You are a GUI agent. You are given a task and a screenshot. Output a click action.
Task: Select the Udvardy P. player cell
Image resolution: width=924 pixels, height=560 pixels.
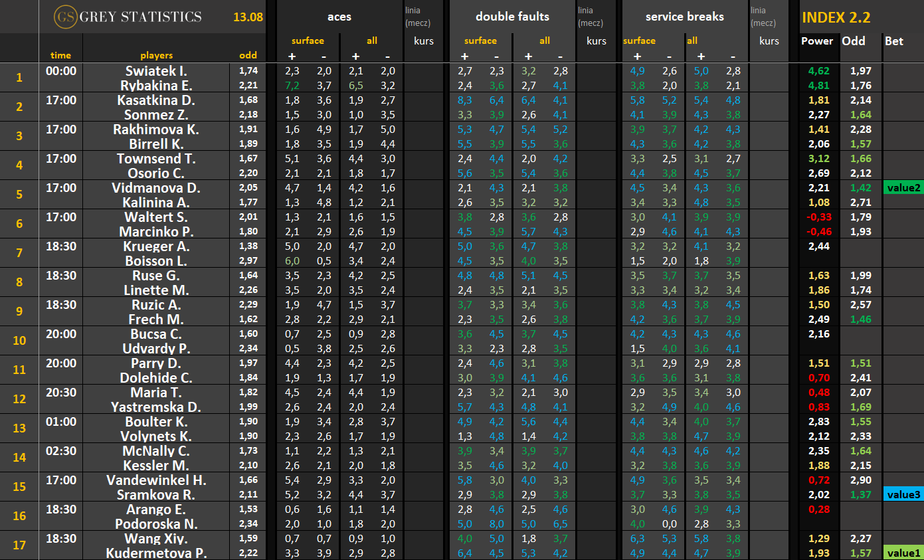tap(156, 348)
